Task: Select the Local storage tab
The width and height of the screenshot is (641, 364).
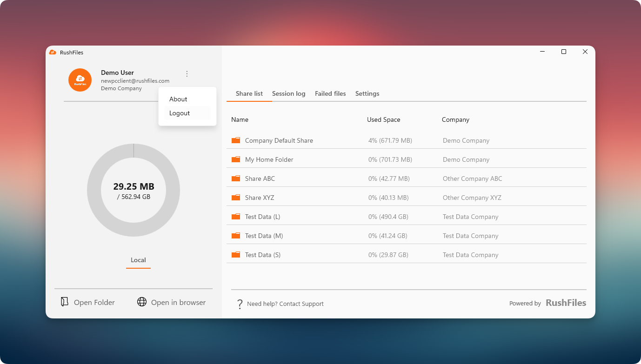Action: 138,260
